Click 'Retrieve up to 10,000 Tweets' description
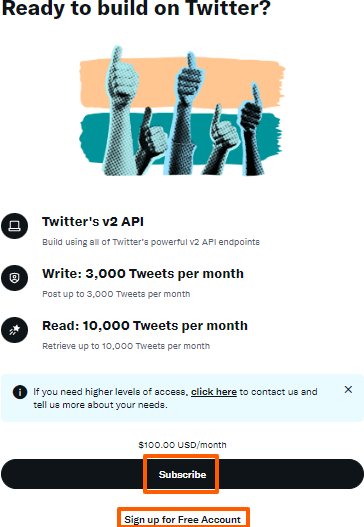The image size is (364, 527). 126,346
